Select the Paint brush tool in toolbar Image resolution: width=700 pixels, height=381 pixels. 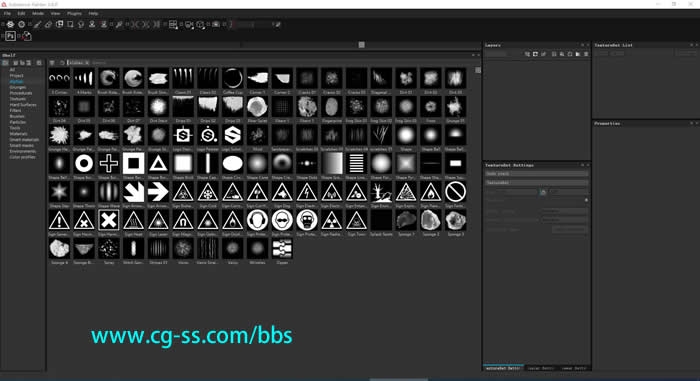(38, 25)
